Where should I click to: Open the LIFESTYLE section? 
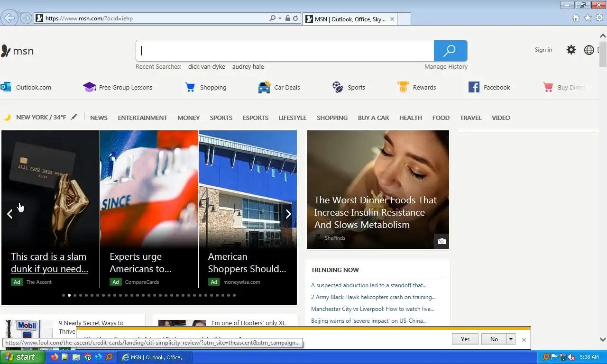click(293, 118)
